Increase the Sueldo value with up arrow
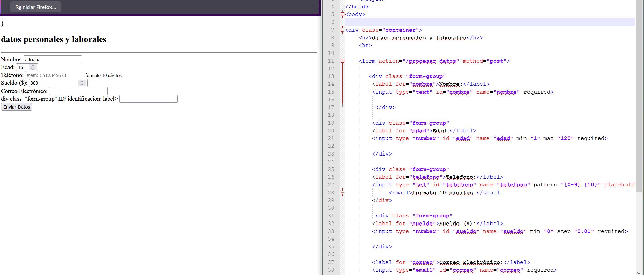This screenshot has height=275, width=644. 82,81
